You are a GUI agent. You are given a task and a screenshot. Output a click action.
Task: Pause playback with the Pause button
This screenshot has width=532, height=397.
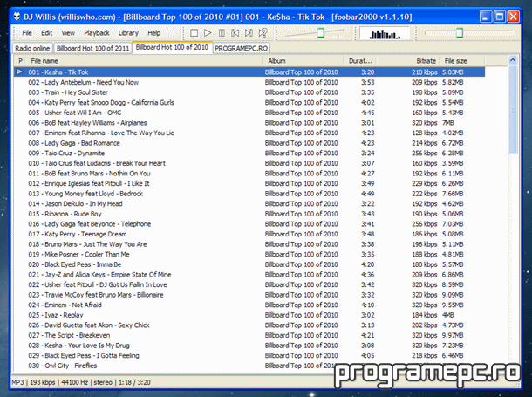pyautogui.click(x=222, y=33)
